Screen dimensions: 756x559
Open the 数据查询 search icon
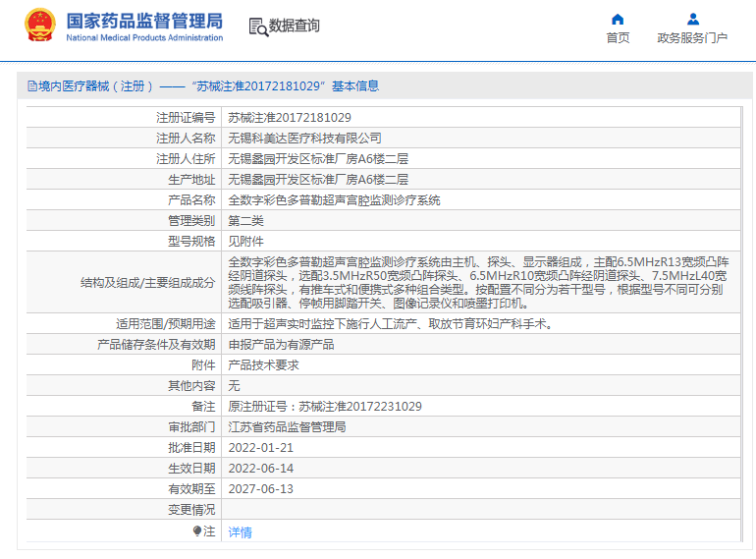pyautogui.click(x=258, y=27)
